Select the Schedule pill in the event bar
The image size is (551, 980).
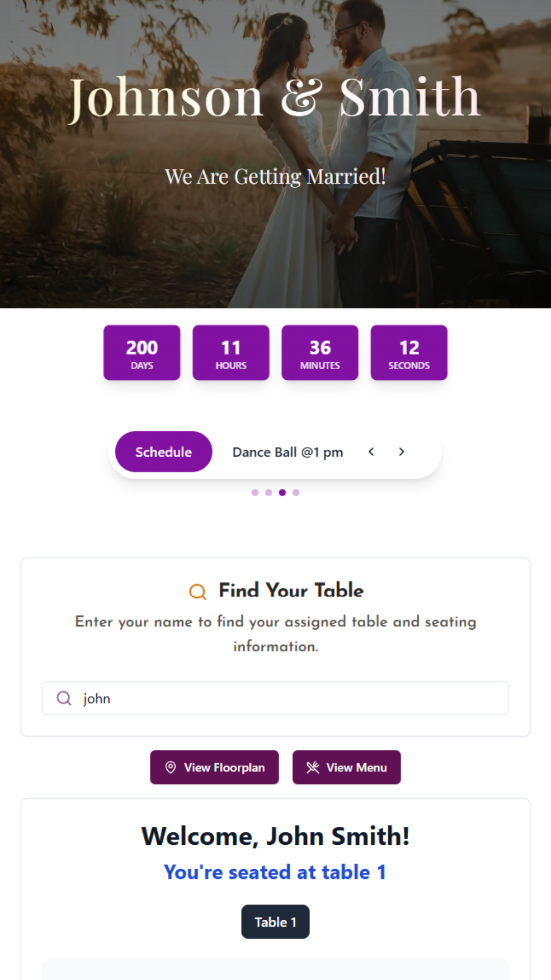[163, 451]
